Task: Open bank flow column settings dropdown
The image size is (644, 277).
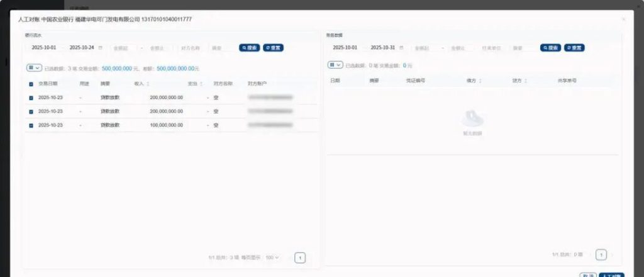Action: click(x=34, y=67)
